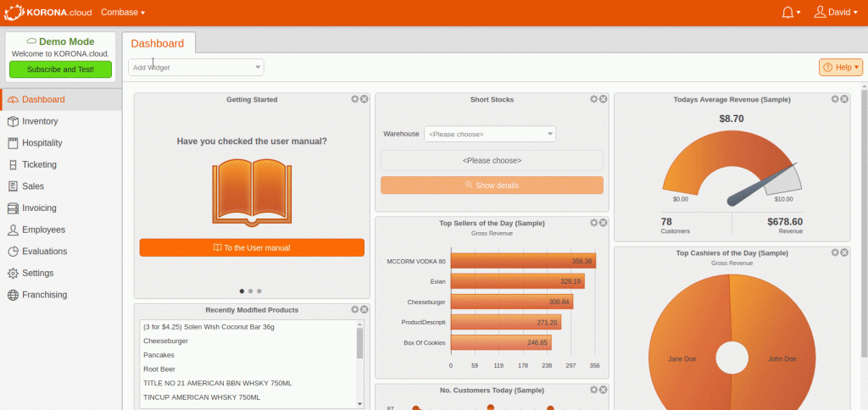Switch to the Dashboard tab
This screenshot has width=868, height=410.
pos(158,43)
